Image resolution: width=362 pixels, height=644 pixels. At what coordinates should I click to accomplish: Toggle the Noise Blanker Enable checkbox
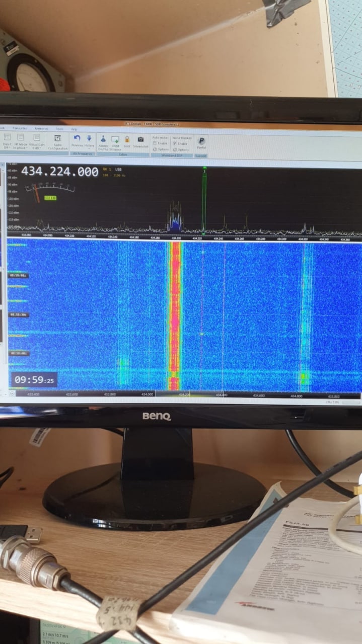click(x=175, y=143)
